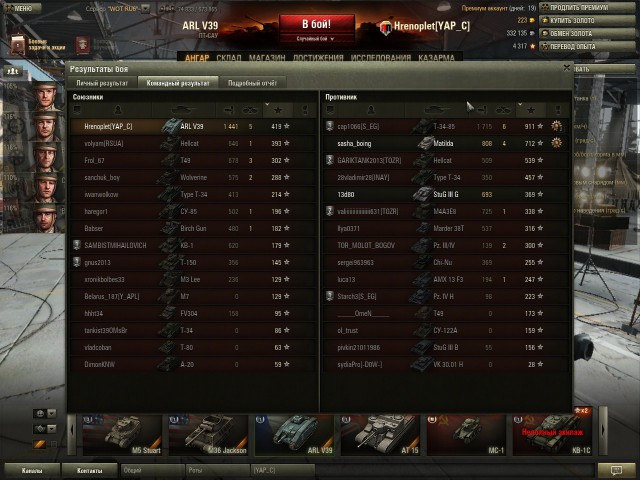Show the Личный результат tab
The width and height of the screenshot is (640, 480).
[x=102, y=83]
